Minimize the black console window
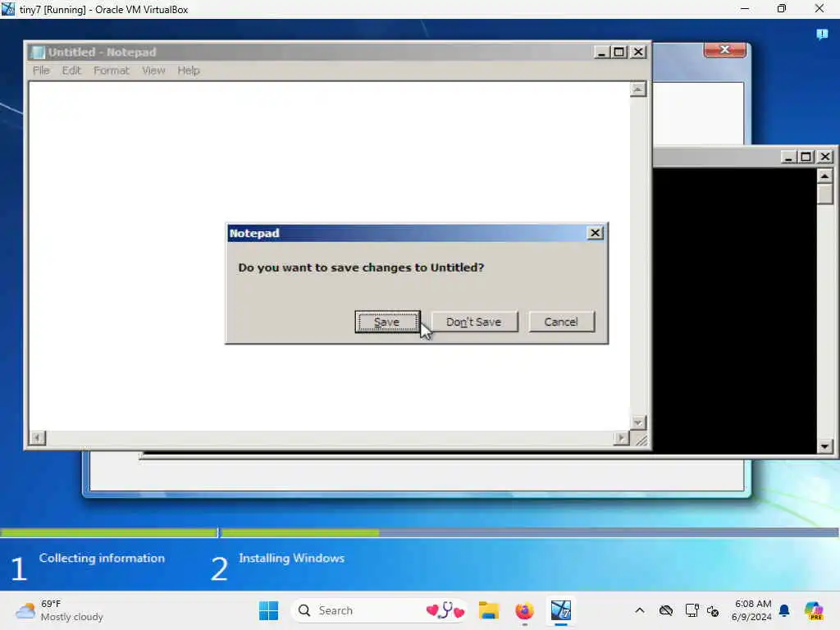Image resolution: width=840 pixels, height=630 pixels. pos(788,157)
